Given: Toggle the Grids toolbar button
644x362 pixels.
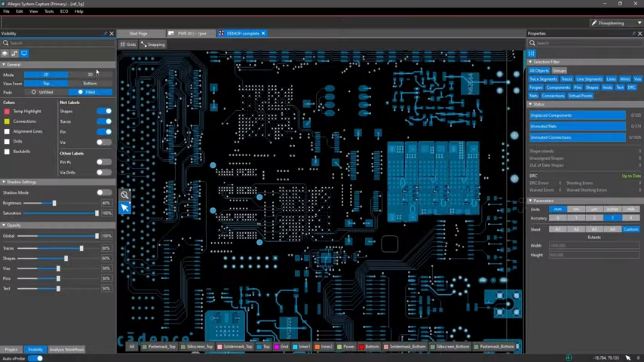Looking at the screenshot, I should (x=127, y=44).
